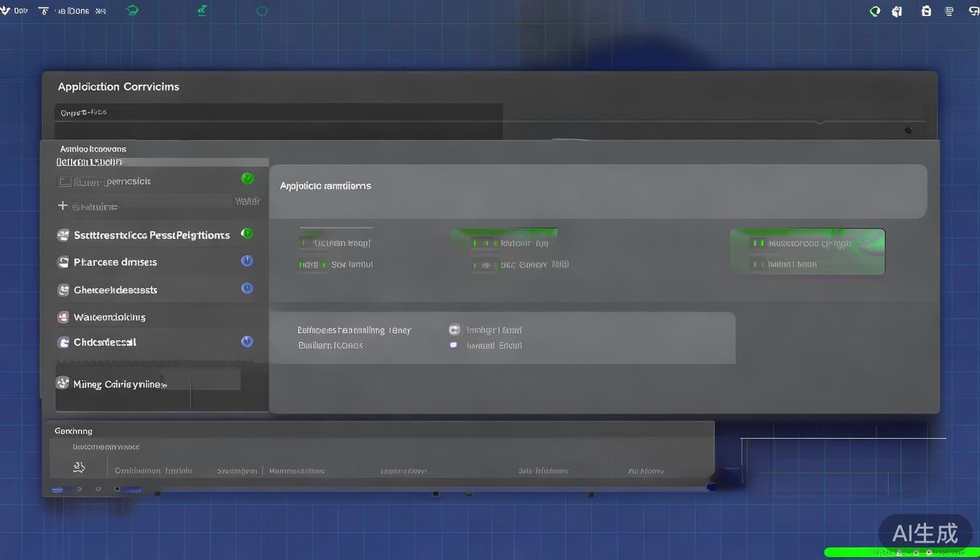Toggle the blue switch for "Chdesrfiecsall"
Viewport: 980px width, 560px height.
(246, 341)
